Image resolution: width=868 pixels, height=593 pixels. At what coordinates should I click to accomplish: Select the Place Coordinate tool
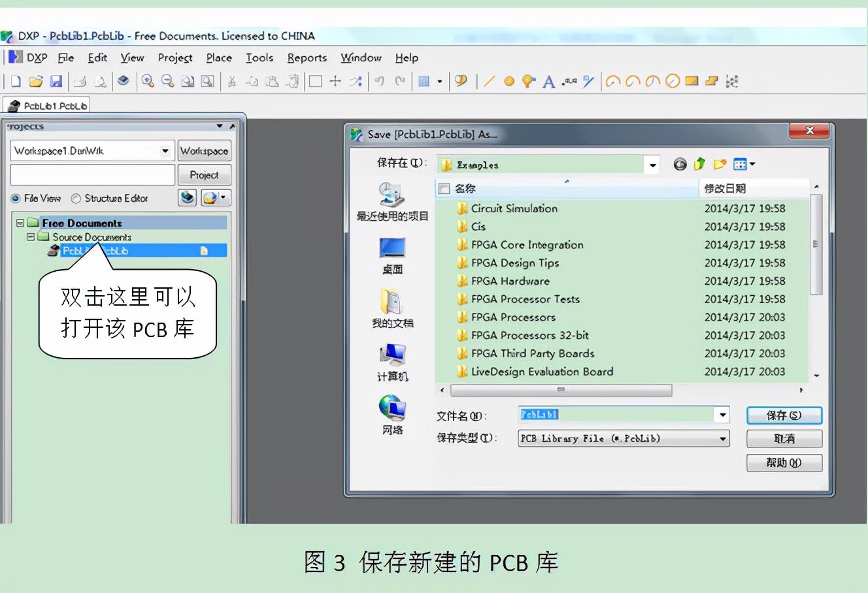pyautogui.click(x=569, y=81)
